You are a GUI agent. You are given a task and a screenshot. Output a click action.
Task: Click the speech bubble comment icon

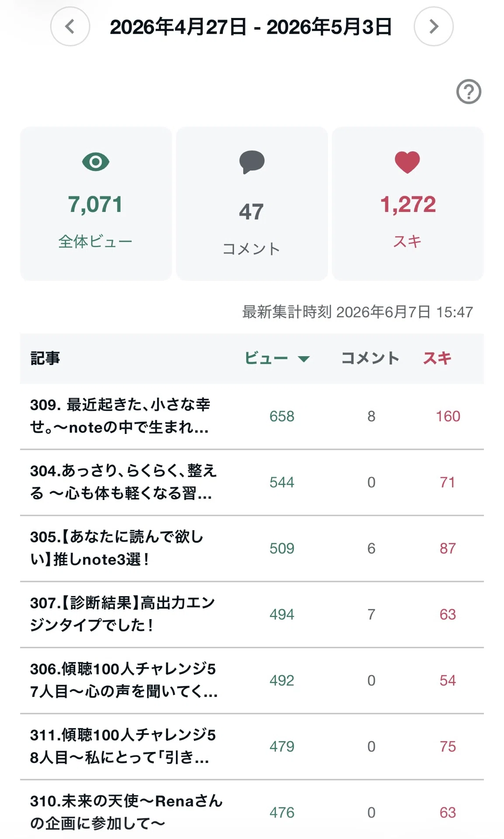252,162
